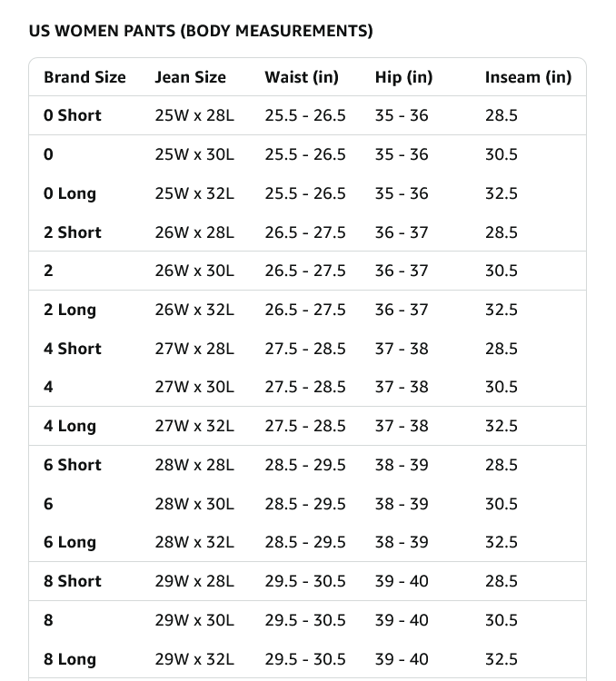
Task: Click the "Brand Size" column header
Action: pyautogui.click(x=84, y=77)
